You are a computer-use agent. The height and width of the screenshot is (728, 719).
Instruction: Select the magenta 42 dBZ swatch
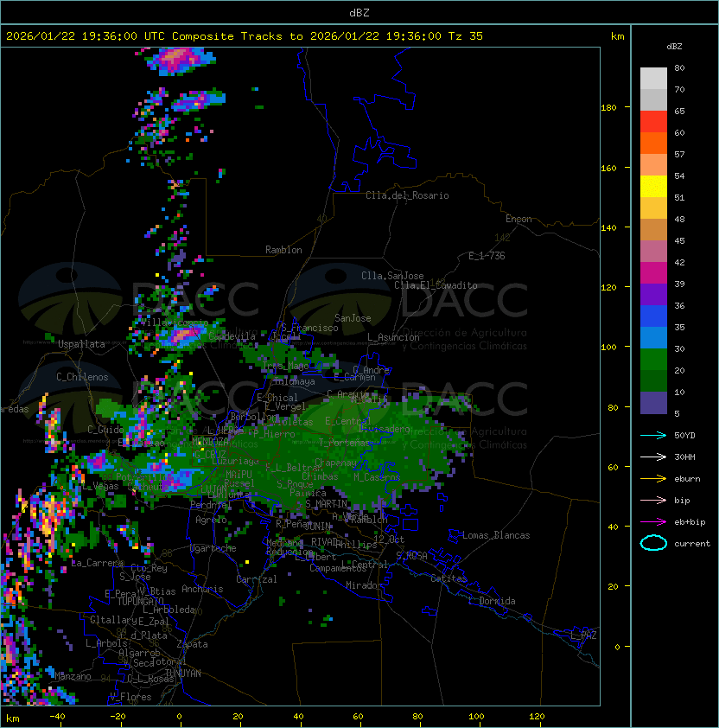pos(653,273)
